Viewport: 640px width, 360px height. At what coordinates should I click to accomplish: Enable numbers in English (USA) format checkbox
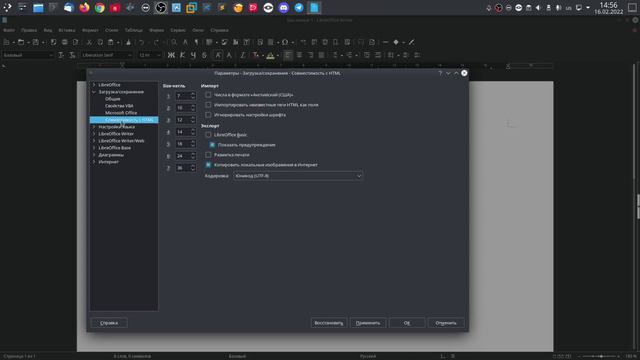click(208, 95)
